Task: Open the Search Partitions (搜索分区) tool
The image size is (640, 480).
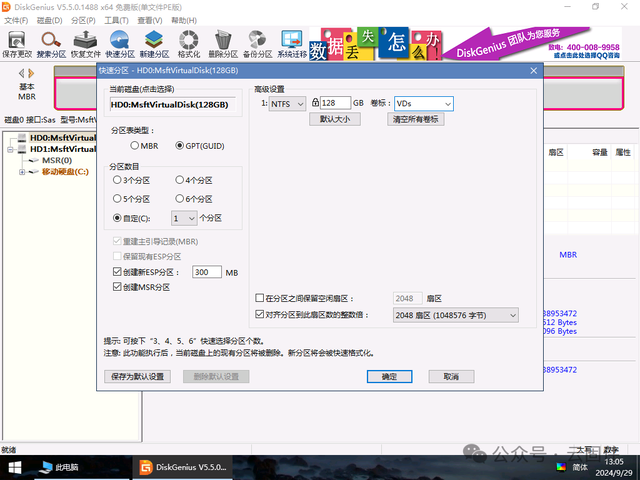Action: point(51,44)
